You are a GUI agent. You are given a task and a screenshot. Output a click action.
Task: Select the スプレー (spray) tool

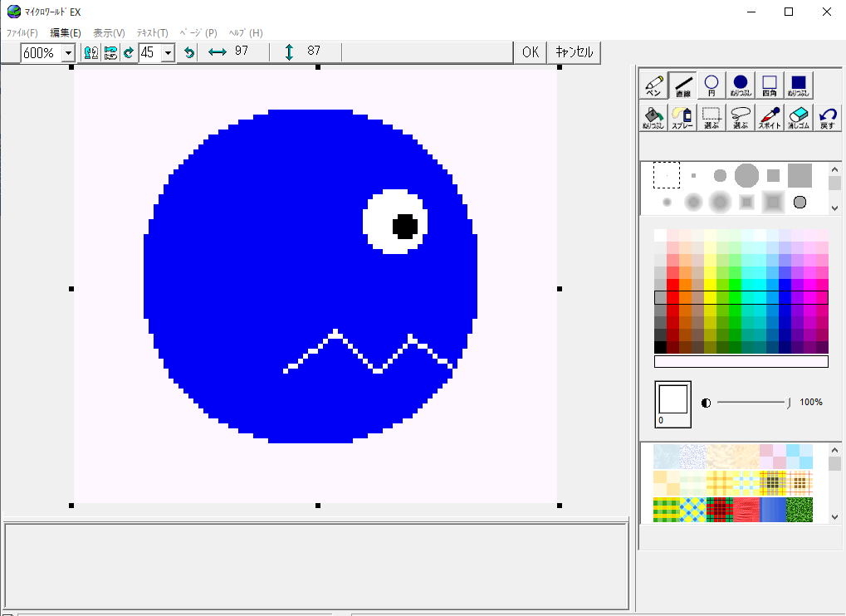point(682,118)
